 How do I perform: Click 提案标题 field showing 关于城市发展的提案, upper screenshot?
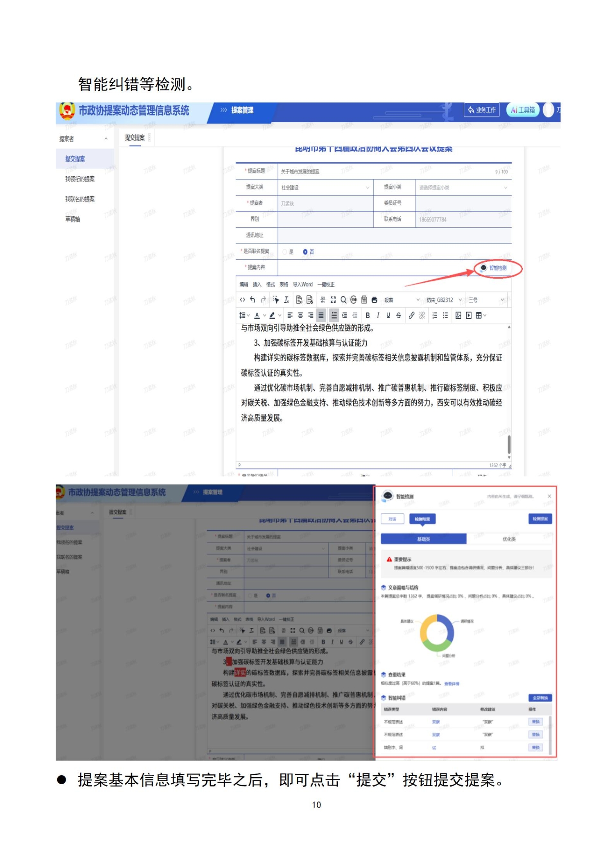[395, 171]
